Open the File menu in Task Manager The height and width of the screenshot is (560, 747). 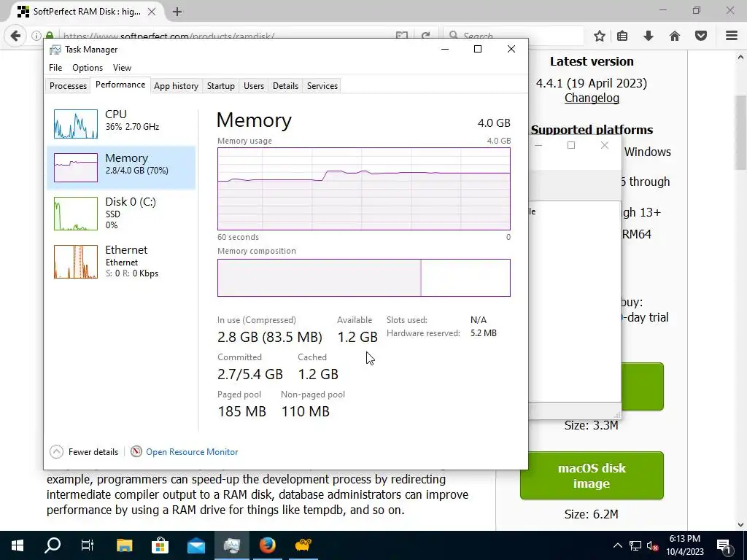(x=55, y=68)
